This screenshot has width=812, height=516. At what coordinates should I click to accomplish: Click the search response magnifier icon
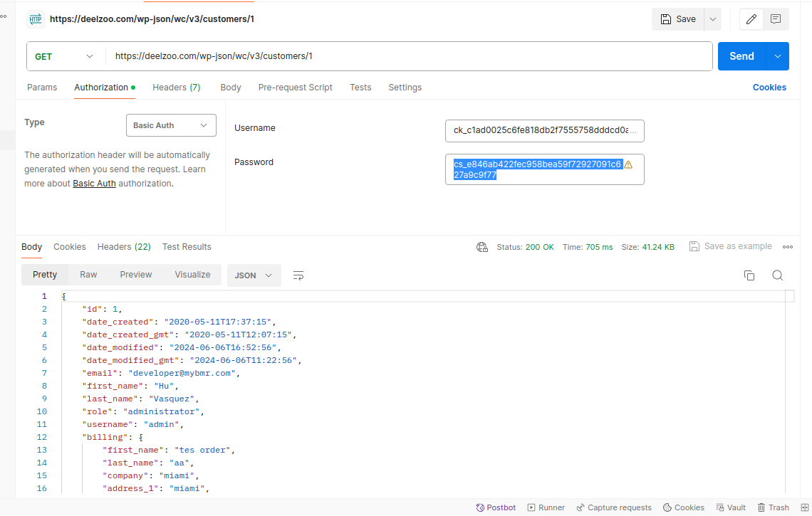pyautogui.click(x=777, y=275)
